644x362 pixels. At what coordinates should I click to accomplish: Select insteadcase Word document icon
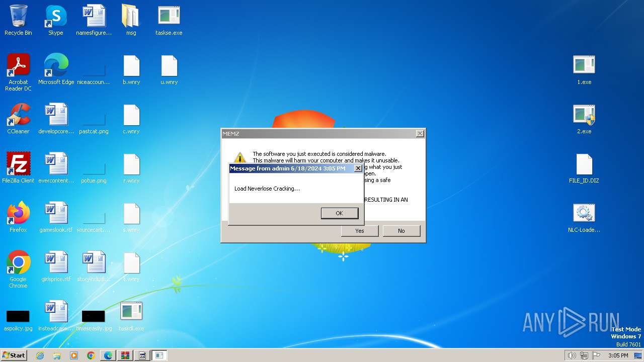click(x=56, y=316)
